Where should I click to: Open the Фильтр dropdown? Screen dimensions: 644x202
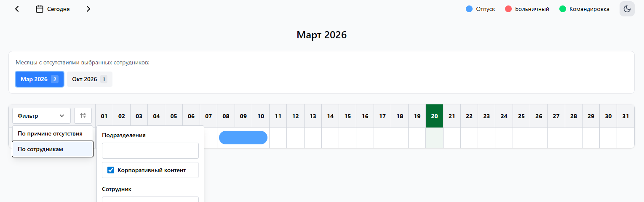coord(41,116)
